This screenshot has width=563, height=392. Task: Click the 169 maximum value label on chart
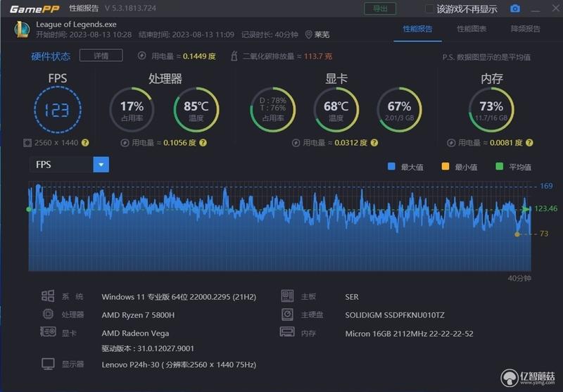(546, 186)
